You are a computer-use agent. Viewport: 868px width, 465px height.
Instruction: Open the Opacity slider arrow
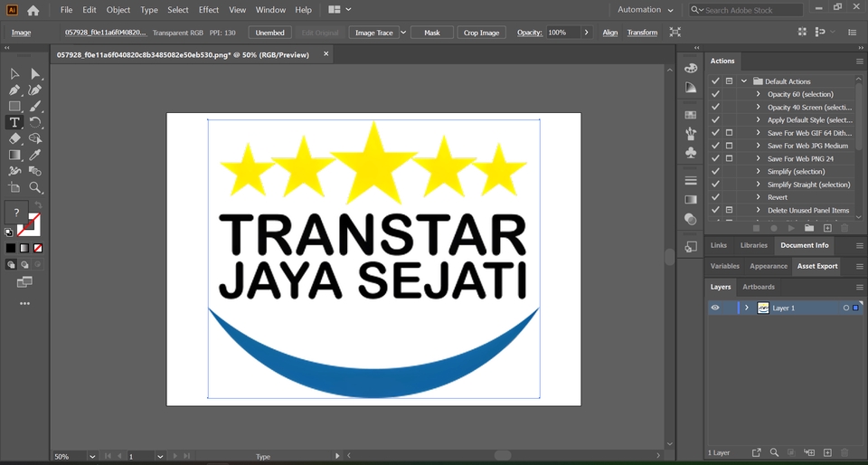(x=587, y=33)
